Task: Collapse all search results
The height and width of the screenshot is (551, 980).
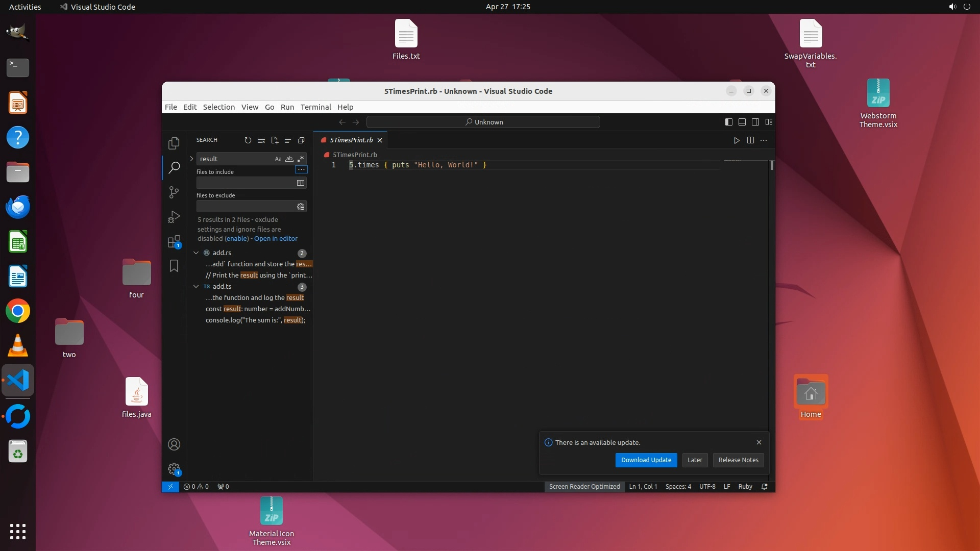Action: [x=301, y=140]
